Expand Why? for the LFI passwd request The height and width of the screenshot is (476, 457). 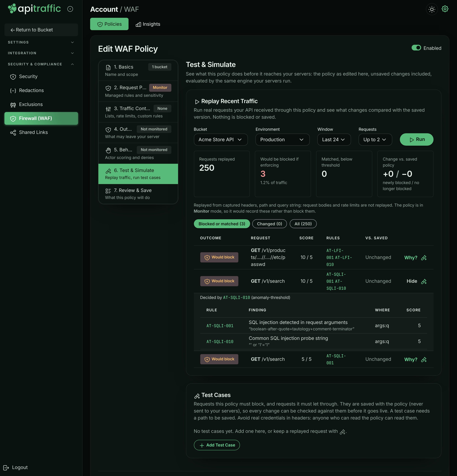pyautogui.click(x=411, y=257)
